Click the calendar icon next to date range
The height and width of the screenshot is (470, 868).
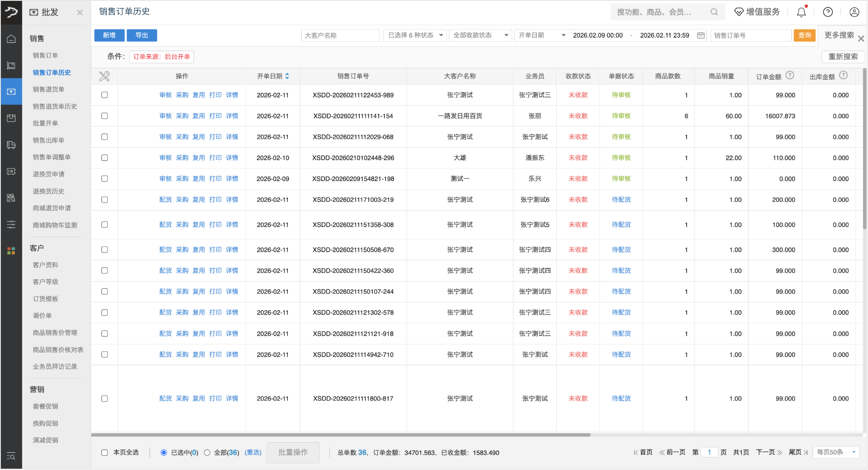tap(700, 35)
